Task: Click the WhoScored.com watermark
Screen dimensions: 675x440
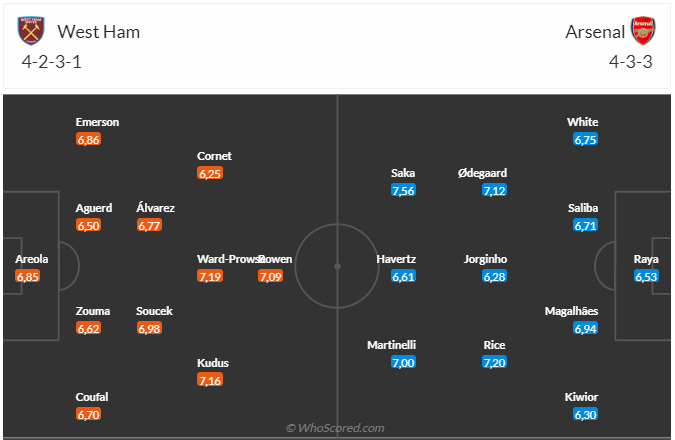Action: click(336, 428)
